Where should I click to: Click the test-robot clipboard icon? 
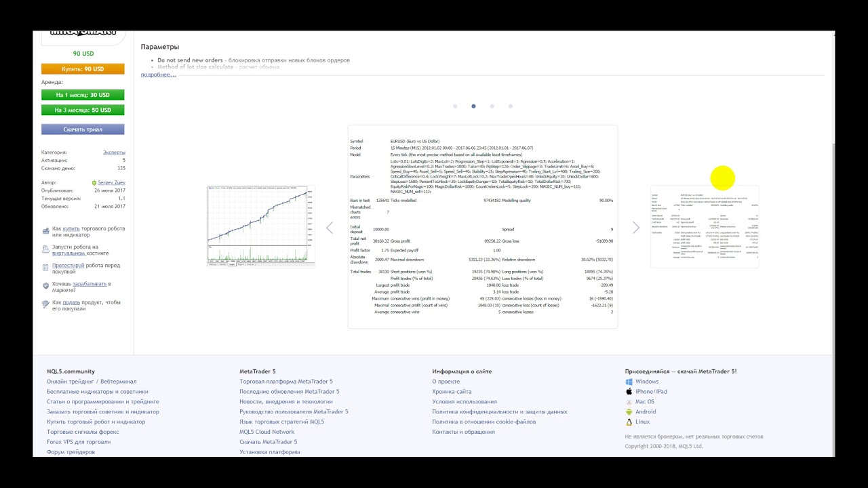coord(45,268)
